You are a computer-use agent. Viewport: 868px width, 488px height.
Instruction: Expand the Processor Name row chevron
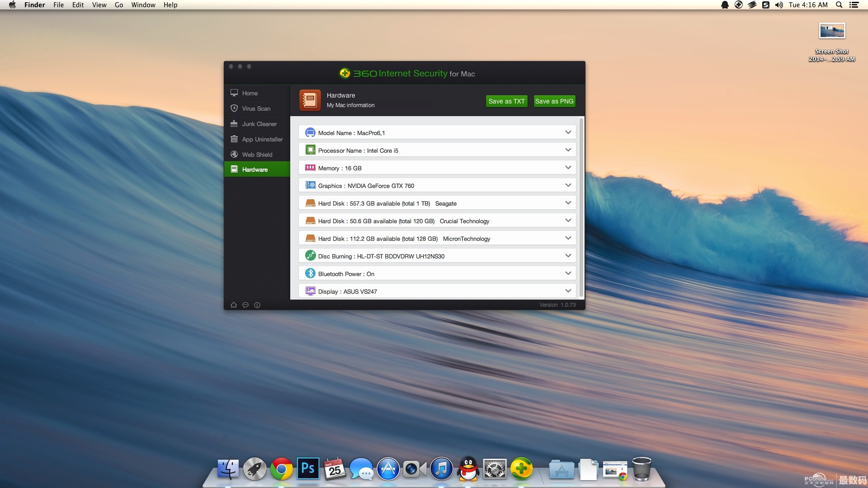coord(568,150)
